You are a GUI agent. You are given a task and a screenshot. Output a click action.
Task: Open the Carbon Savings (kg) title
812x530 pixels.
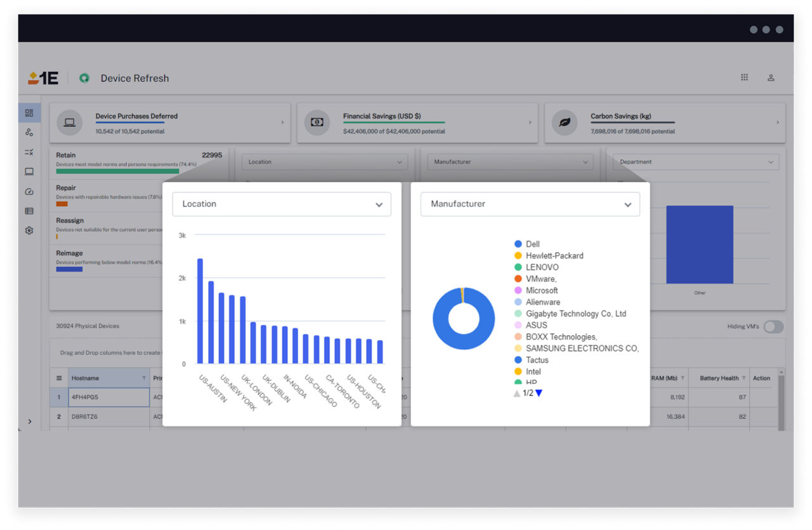pyautogui.click(x=621, y=116)
